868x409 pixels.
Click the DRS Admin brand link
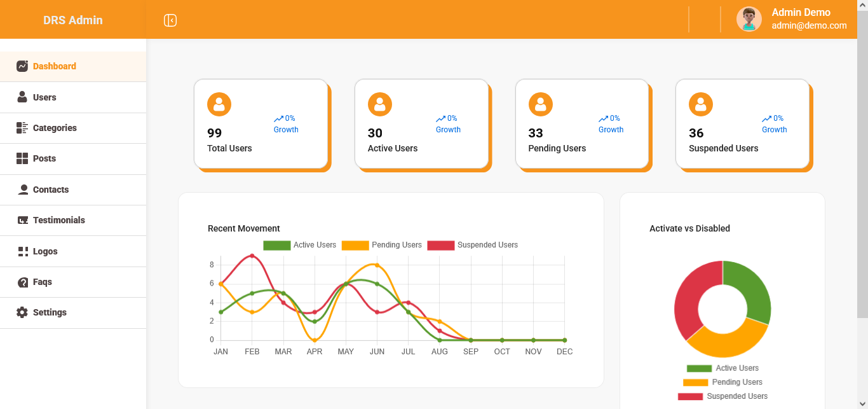pyautogui.click(x=72, y=20)
